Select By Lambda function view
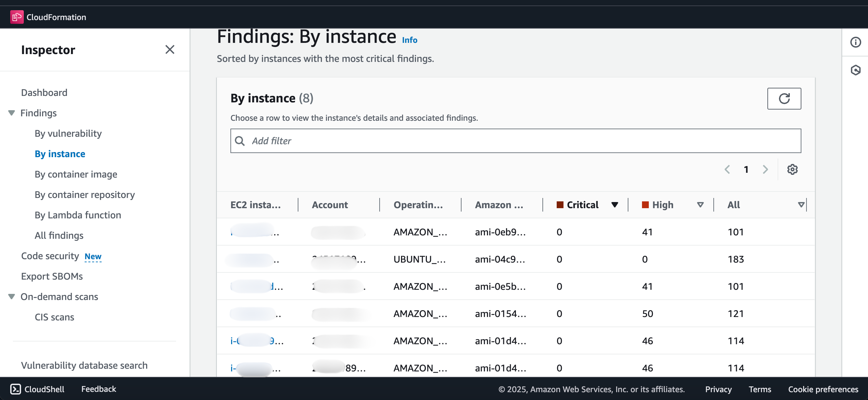 tap(78, 215)
